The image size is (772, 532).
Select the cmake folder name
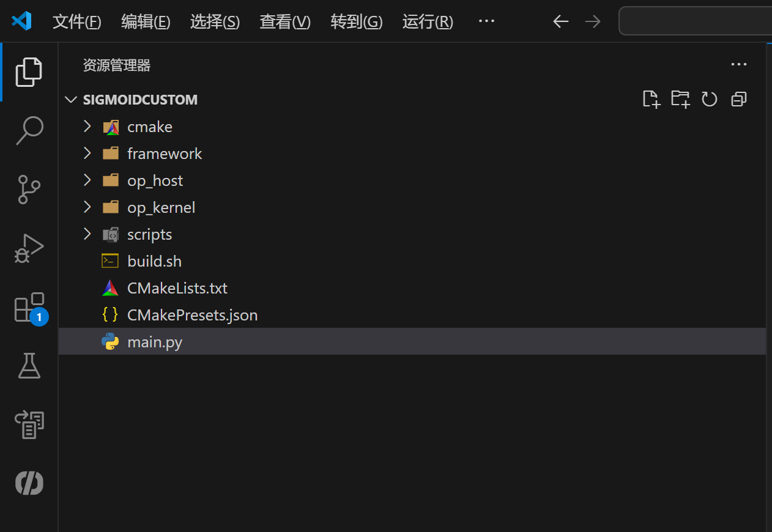click(150, 127)
